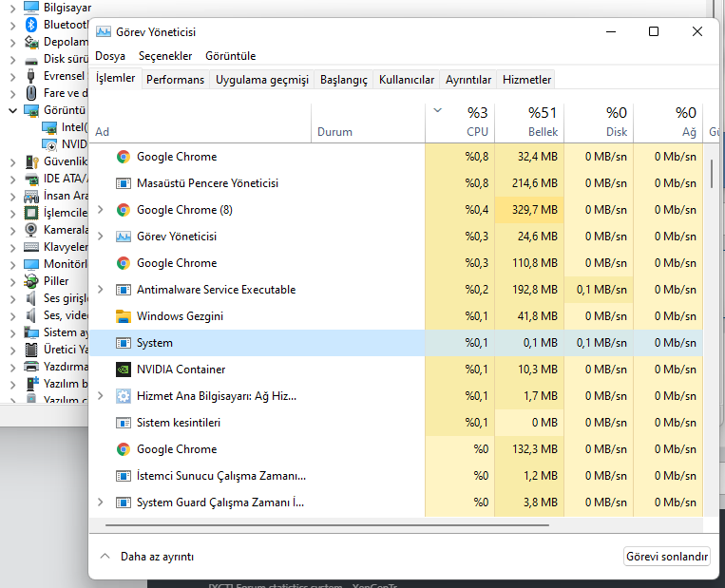
Task: Click the Google Chrome icon with 32,4 MB memory
Action: [x=123, y=157]
